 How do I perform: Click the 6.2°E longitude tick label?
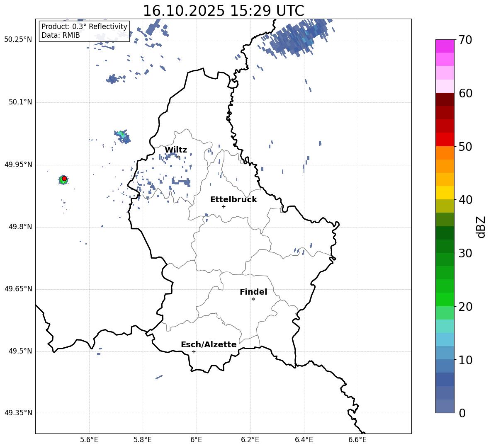(250, 440)
